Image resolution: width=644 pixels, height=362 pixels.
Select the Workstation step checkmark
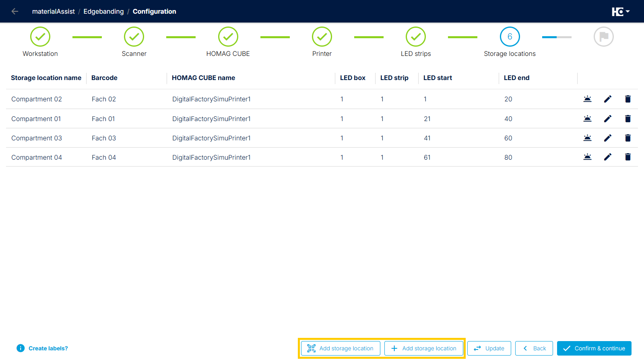[x=40, y=37]
